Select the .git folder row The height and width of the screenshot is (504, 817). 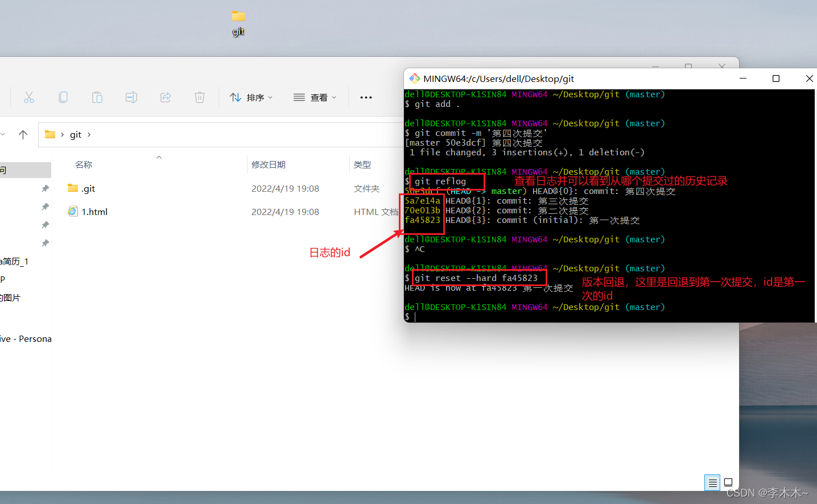tap(228, 188)
